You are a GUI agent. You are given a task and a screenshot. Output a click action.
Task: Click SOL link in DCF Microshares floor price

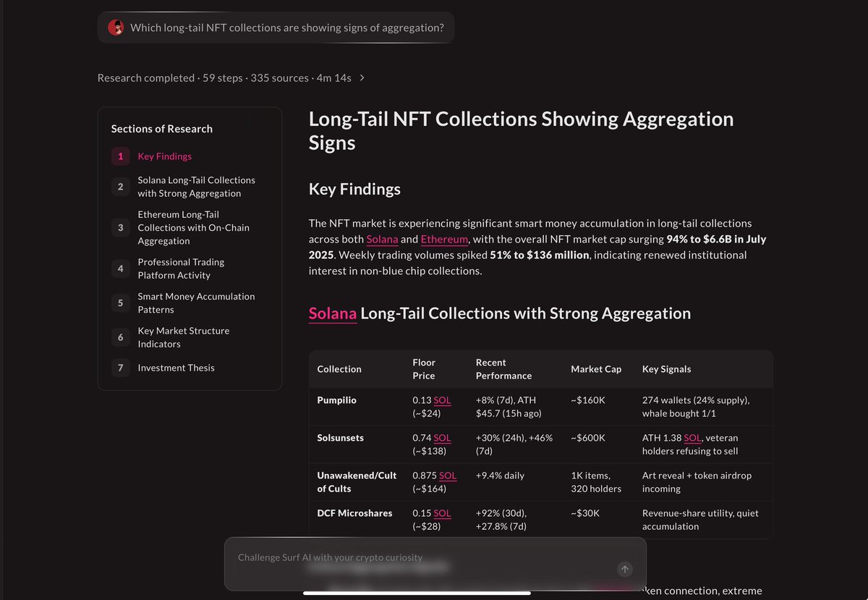coord(442,513)
